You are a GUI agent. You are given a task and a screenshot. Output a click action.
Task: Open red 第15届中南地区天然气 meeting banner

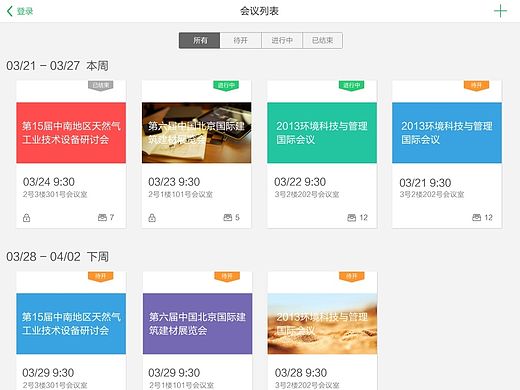71,133
